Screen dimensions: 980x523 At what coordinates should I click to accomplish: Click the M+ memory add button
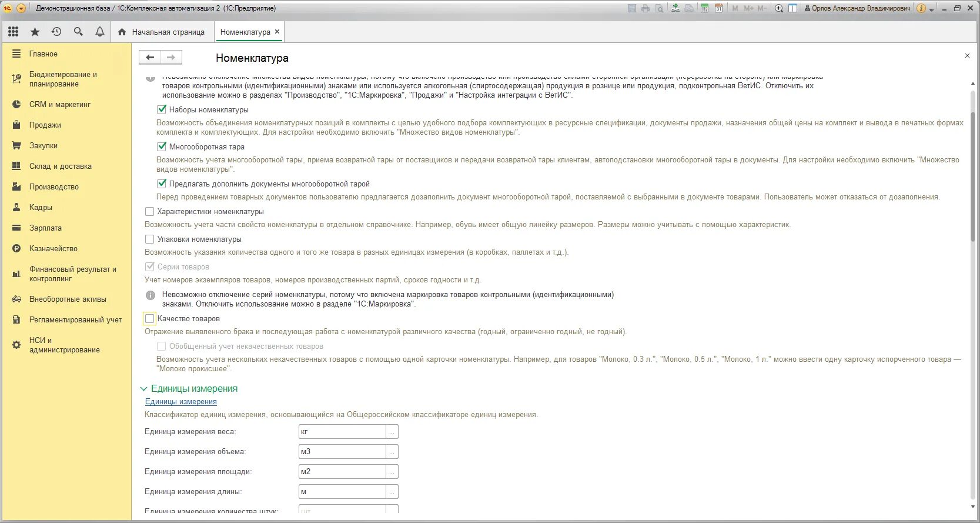click(x=748, y=8)
